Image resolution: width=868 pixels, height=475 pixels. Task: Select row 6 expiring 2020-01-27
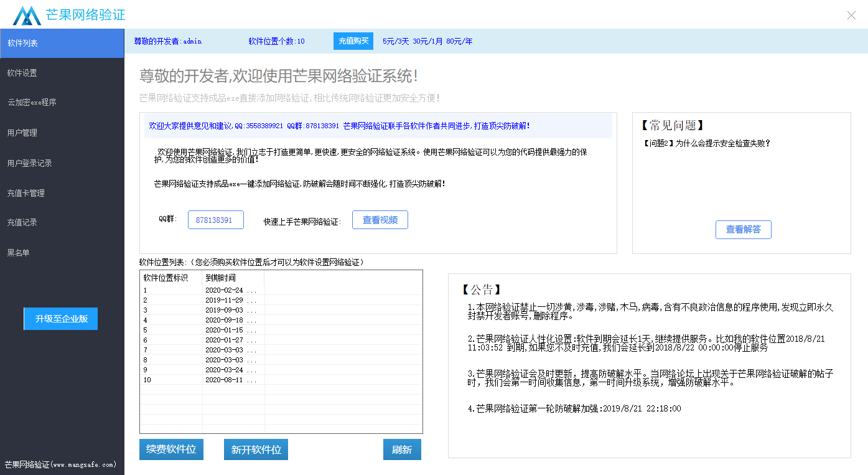pos(281,340)
